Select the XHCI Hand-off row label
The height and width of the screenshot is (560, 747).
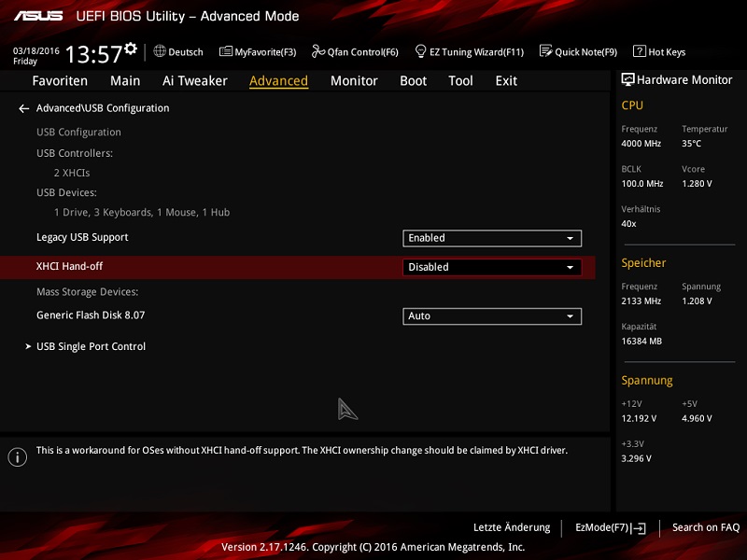coord(69,266)
